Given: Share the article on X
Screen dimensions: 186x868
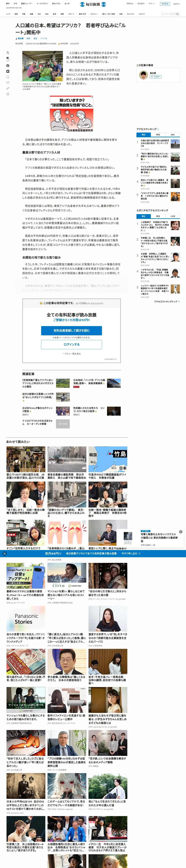Looking at the screenshot, I should 8,53.
